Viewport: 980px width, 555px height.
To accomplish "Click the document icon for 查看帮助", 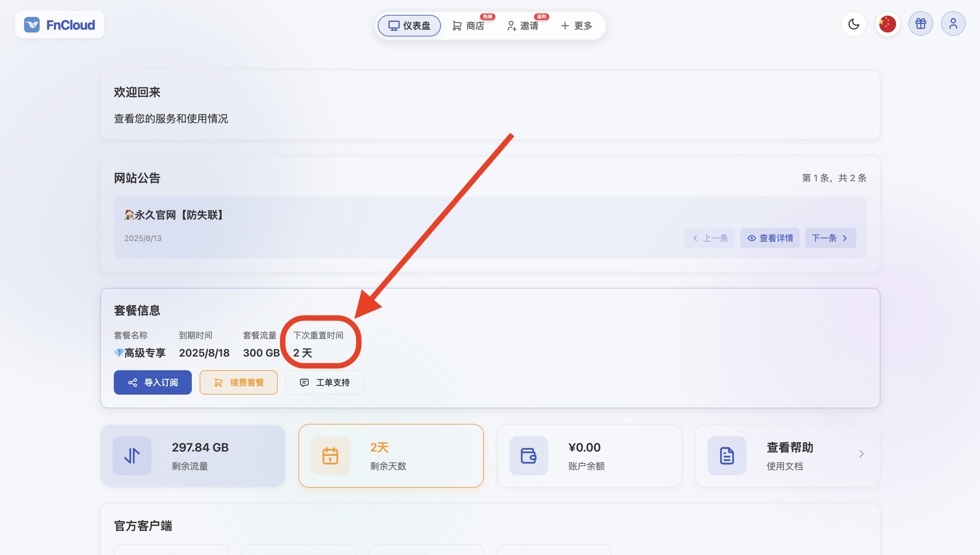I will (x=726, y=455).
